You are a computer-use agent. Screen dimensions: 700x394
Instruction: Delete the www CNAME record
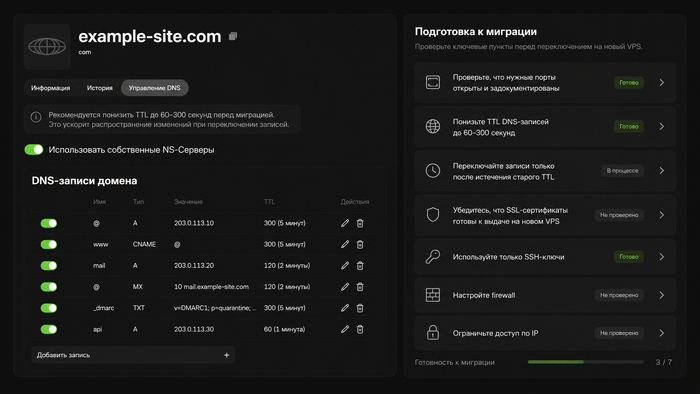(x=360, y=244)
